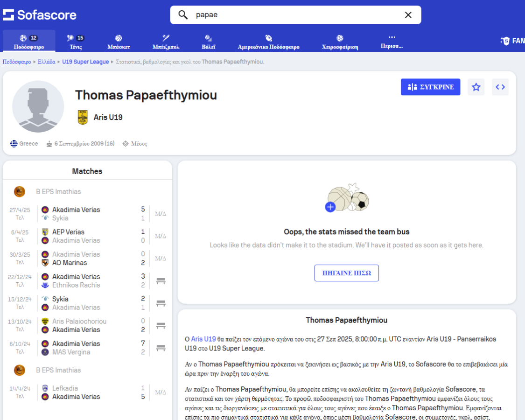Open the embed code icon

tap(500, 87)
